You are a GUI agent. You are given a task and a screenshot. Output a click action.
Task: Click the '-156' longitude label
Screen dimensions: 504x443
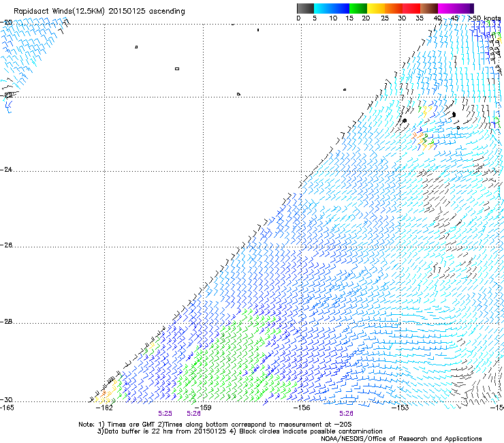coord(302,408)
